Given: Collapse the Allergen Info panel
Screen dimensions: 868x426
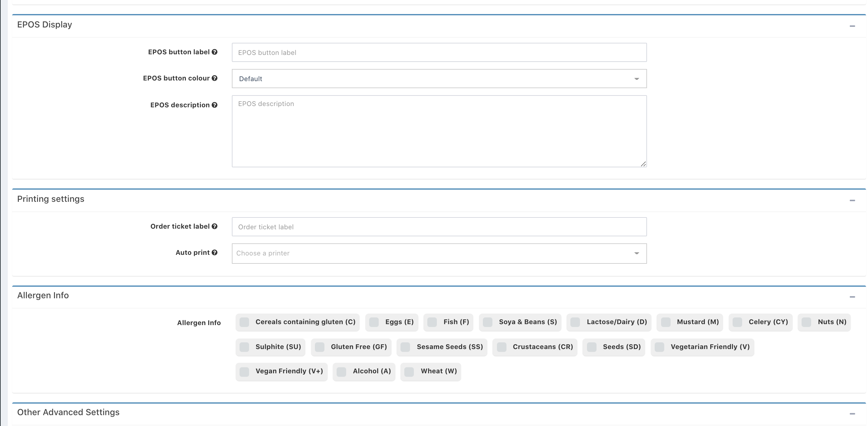Looking at the screenshot, I should pyautogui.click(x=852, y=297).
